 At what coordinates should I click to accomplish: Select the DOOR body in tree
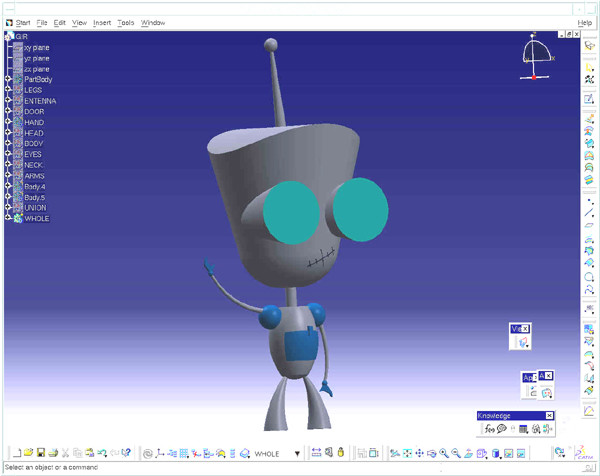(x=34, y=111)
